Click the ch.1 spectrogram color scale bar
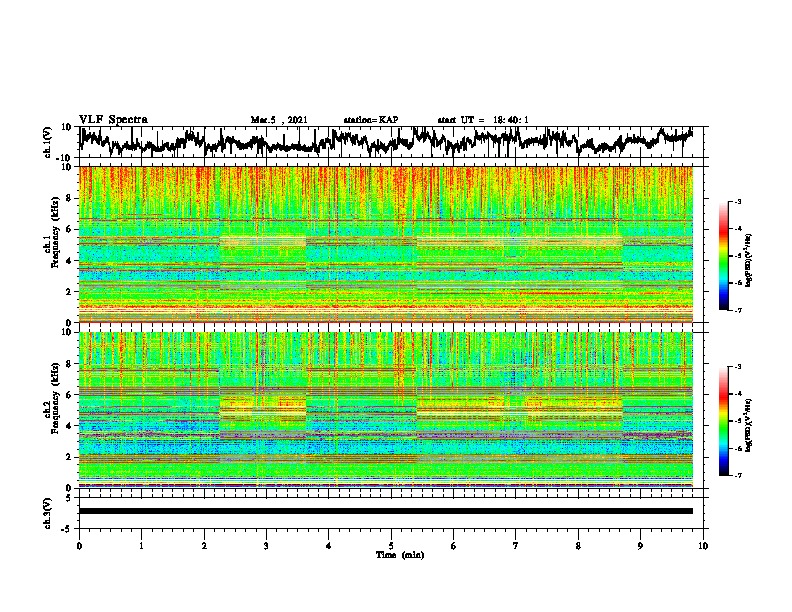792x612 pixels. click(723, 256)
